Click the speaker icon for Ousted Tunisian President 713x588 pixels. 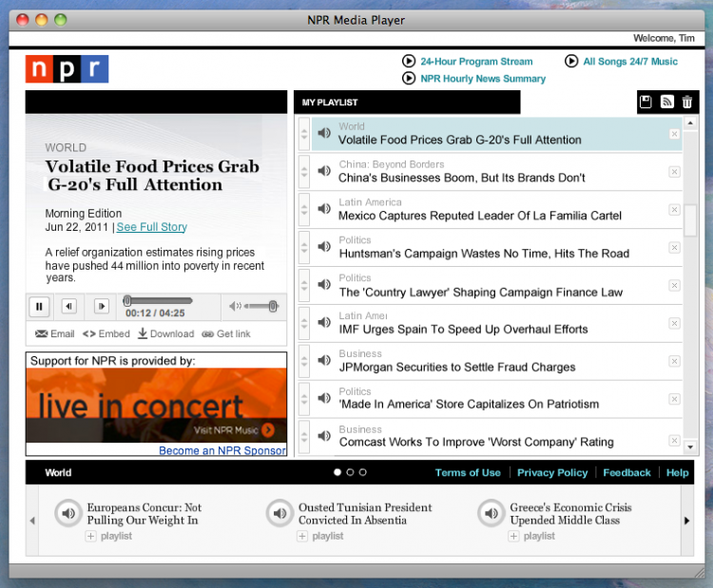279,514
